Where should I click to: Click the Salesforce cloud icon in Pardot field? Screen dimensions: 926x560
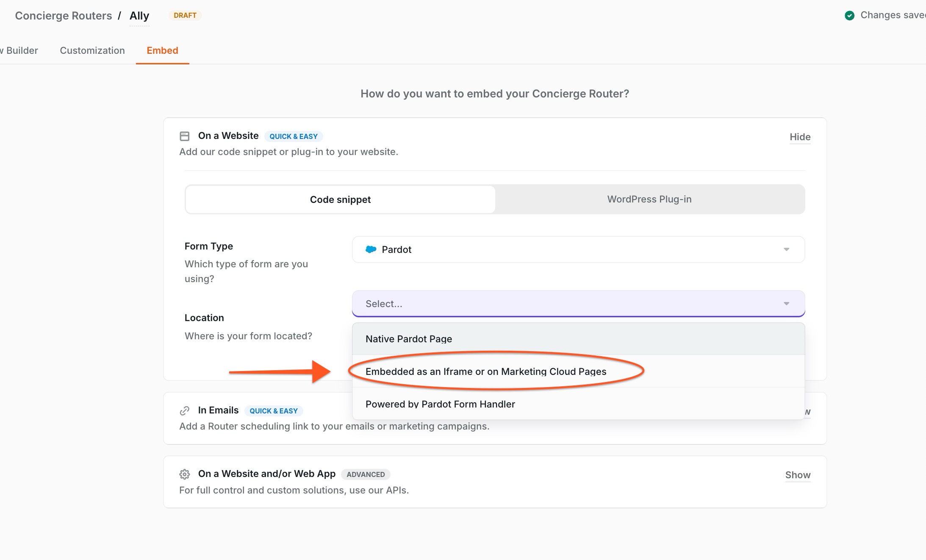coord(371,250)
